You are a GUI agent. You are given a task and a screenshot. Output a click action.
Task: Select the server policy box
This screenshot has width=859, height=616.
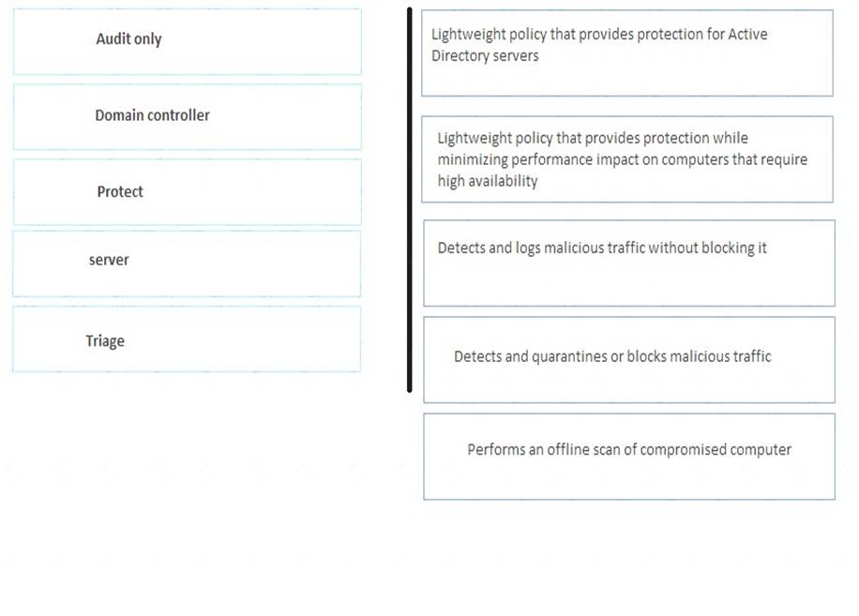[187, 263]
